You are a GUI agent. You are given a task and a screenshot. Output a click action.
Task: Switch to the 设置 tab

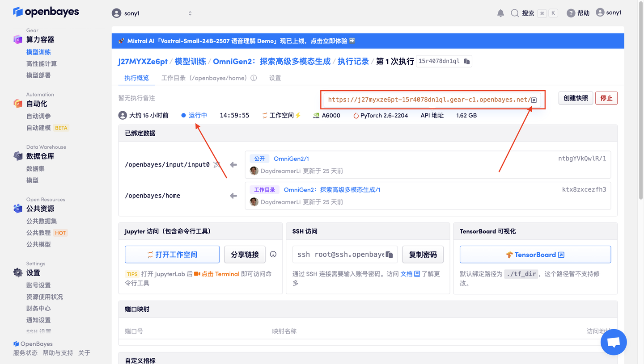[275, 78]
